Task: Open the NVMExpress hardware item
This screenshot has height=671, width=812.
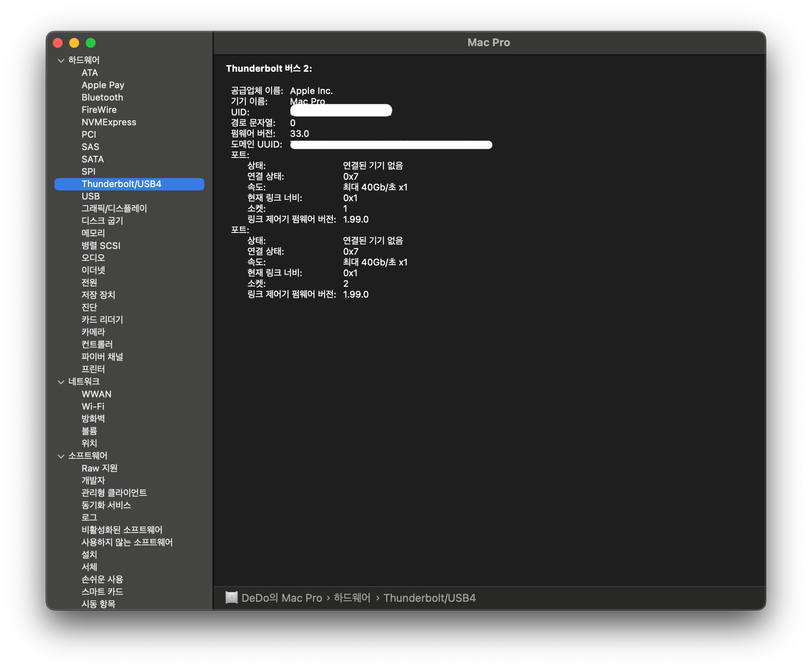Action: click(x=109, y=122)
